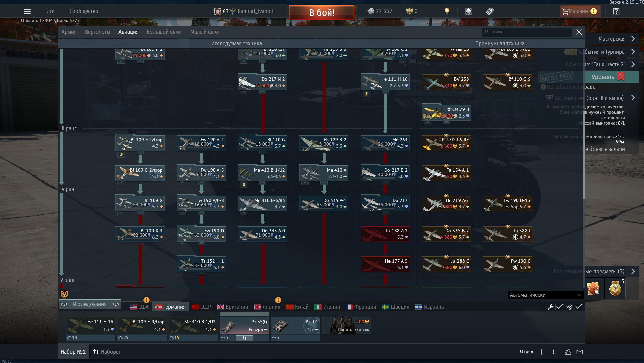Click Нанять экипаж for 200 eagles
644x363 pixels.
coord(347,325)
